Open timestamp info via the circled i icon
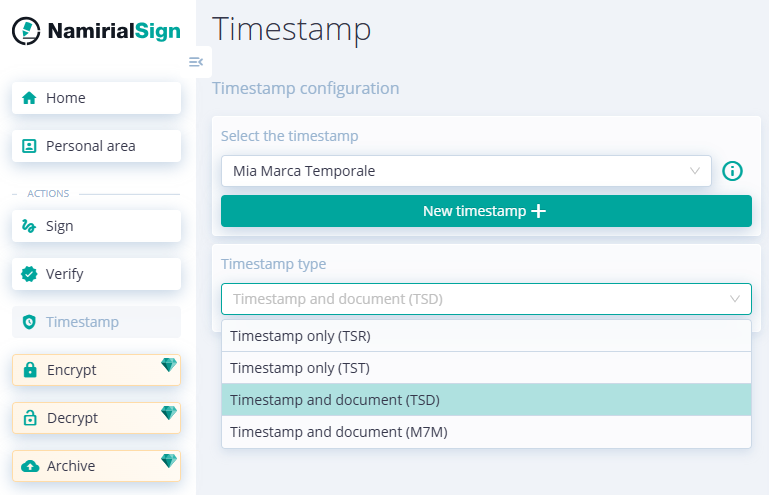Viewport: 769px width, 495px height. click(732, 171)
